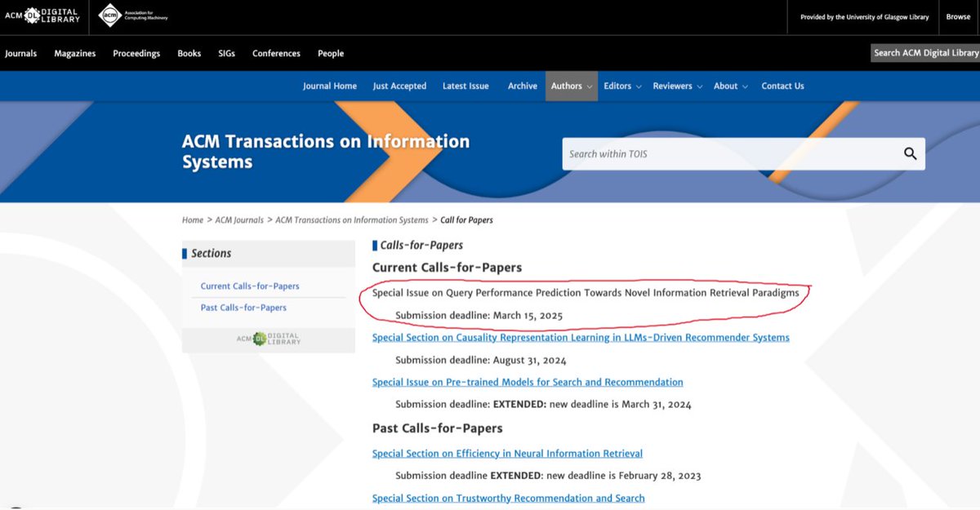Screen dimensions: 980x510
Task: Open Efficiency in Neural Information Retrieval link
Action: tap(507, 454)
